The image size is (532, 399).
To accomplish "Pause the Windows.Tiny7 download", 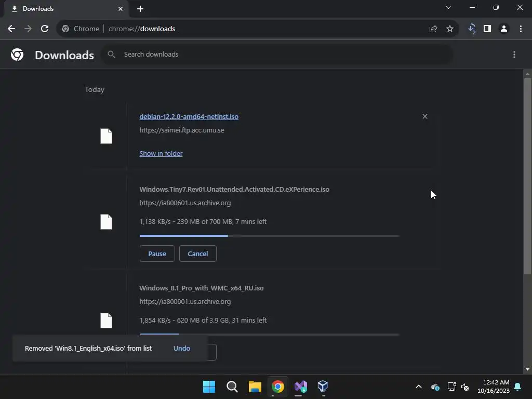I will tap(157, 254).
